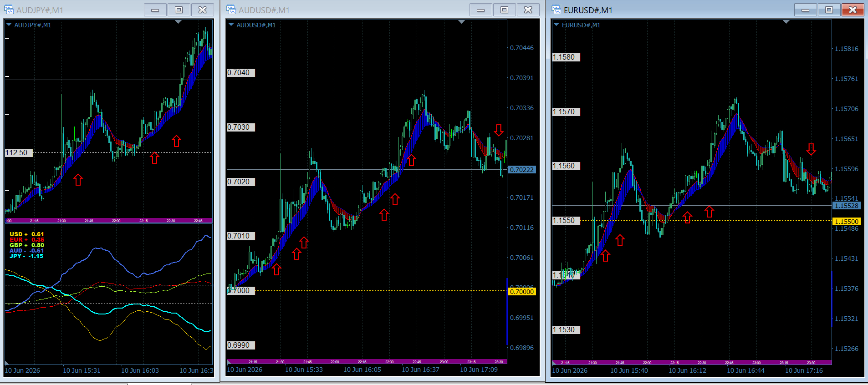The width and height of the screenshot is (868, 385).
Task: Select the 1.1560 level label on EURUSD chart
Action: (x=566, y=166)
